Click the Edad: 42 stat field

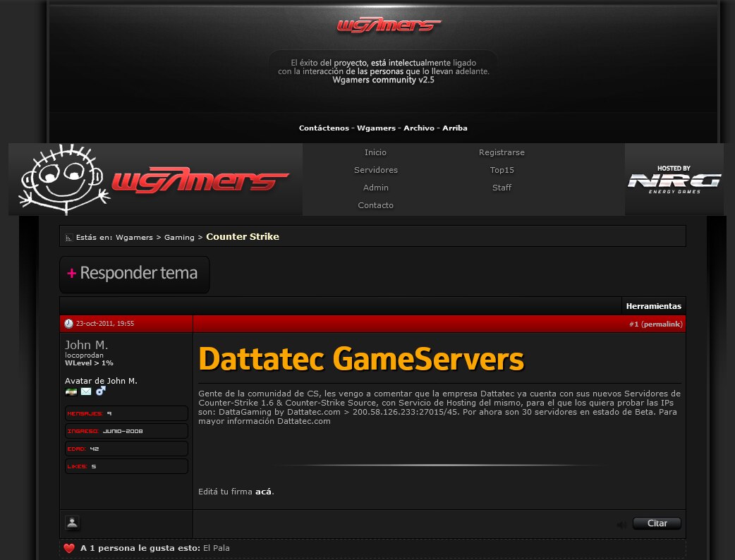(x=126, y=449)
